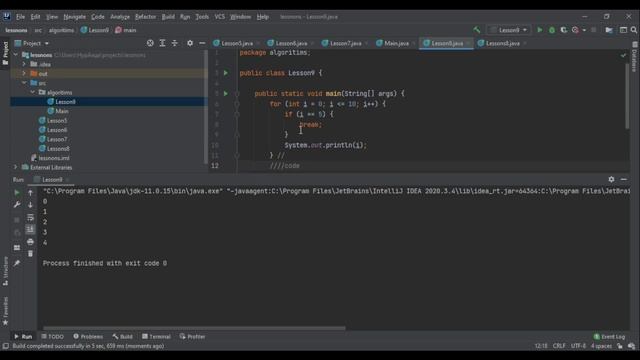Open run configuration wrench in Run panel
Screen dimensions: 640x360
(17, 205)
